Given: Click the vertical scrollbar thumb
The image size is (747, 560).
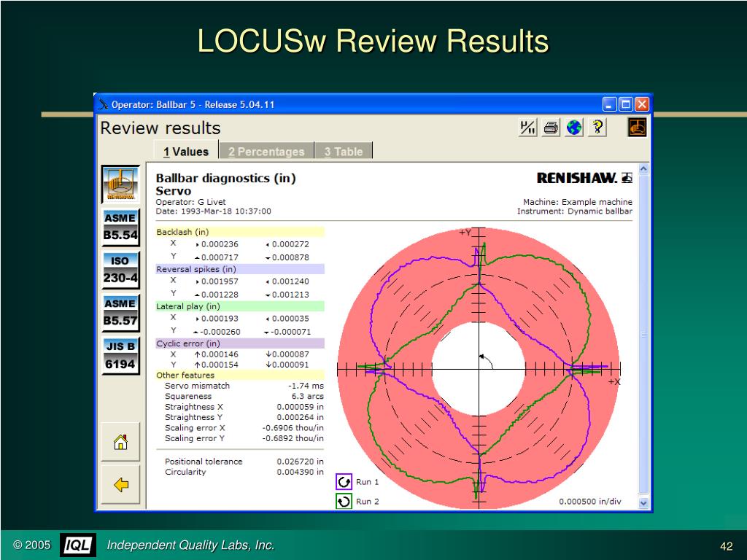Looking at the screenshot, I should (643, 335).
